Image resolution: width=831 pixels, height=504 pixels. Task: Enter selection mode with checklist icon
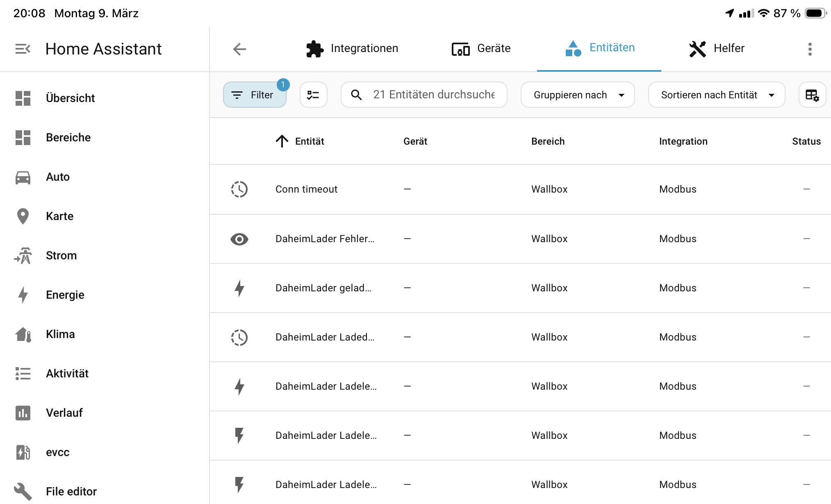pos(313,95)
